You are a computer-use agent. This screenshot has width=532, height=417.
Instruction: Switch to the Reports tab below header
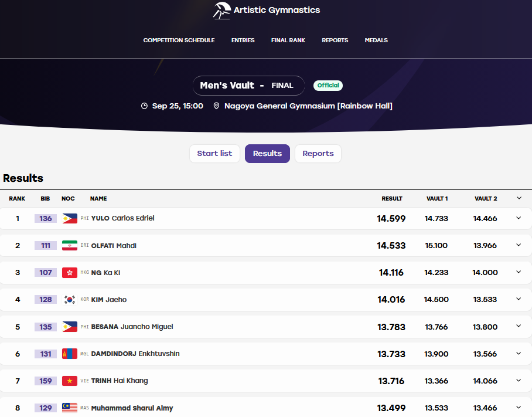318,154
